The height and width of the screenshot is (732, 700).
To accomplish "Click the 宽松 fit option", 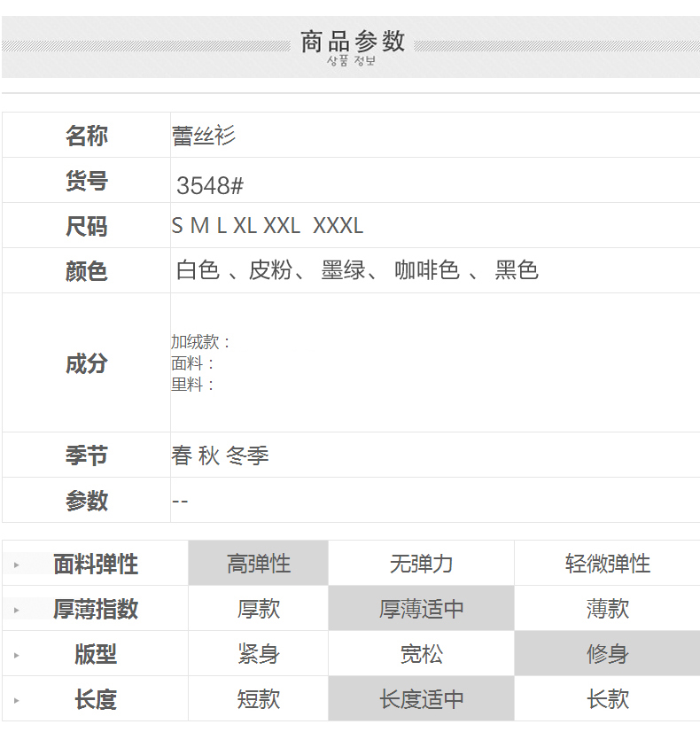I will [x=421, y=654].
